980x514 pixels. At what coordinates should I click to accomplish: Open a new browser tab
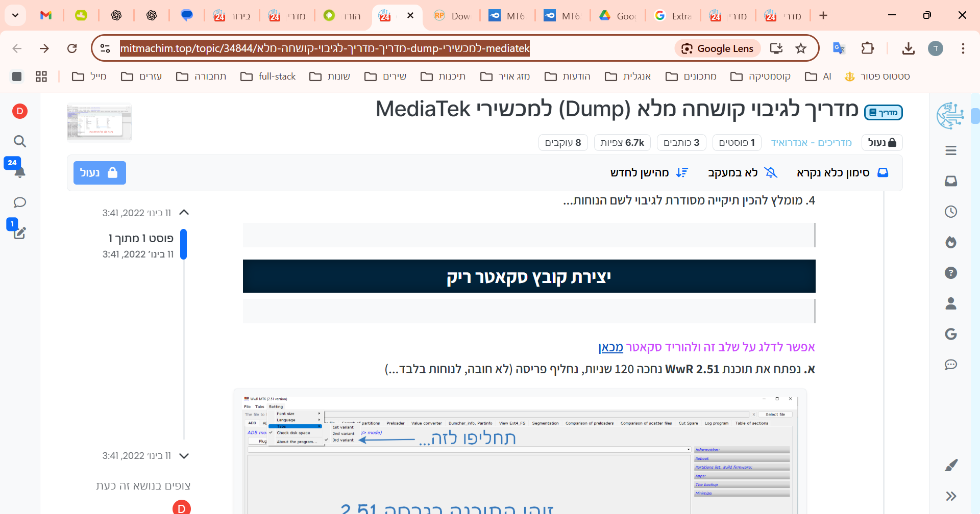point(823,15)
